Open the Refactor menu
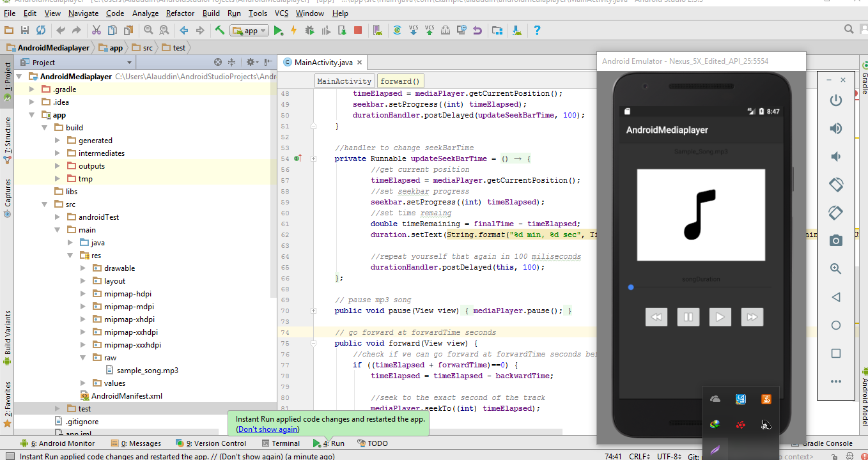The width and height of the screenshot is (868, 460). [180, 13]
